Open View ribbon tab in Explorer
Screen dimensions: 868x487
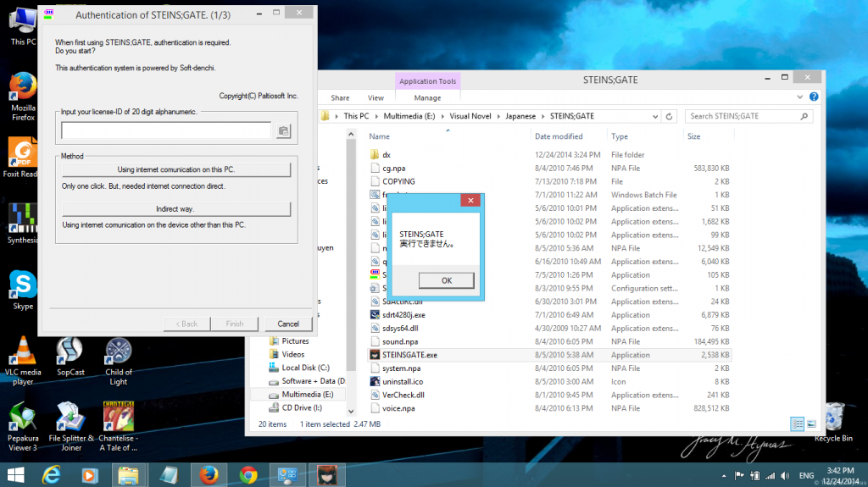(x=376, y=98)
